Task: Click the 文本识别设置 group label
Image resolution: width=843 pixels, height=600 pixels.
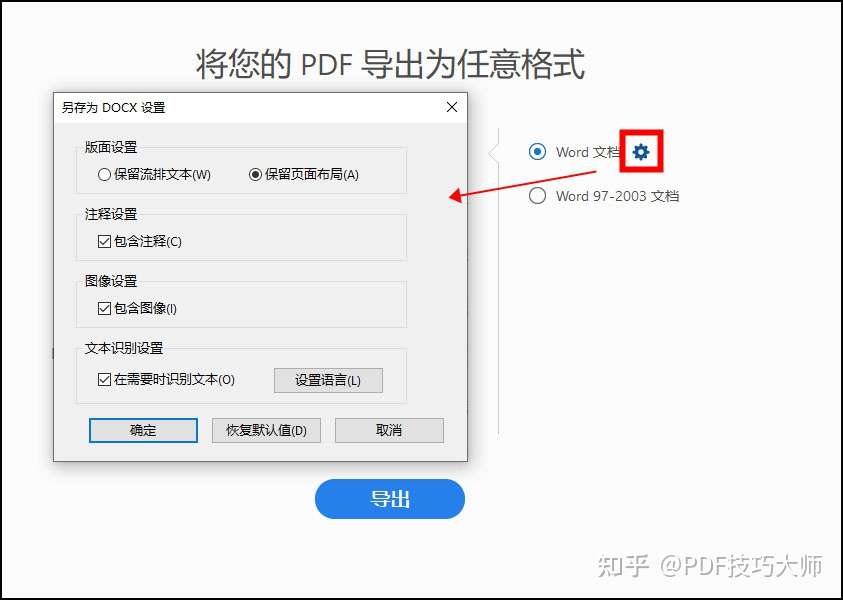Action: pos(124,348)
